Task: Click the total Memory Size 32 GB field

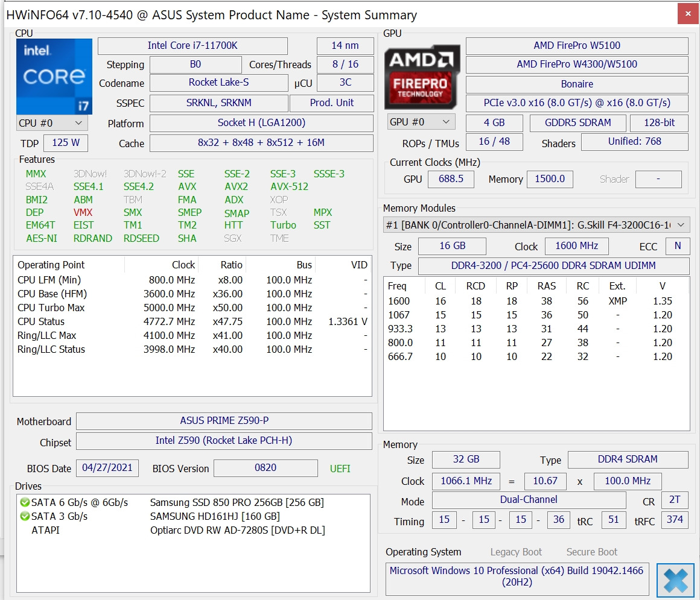Action: [466, 459]
